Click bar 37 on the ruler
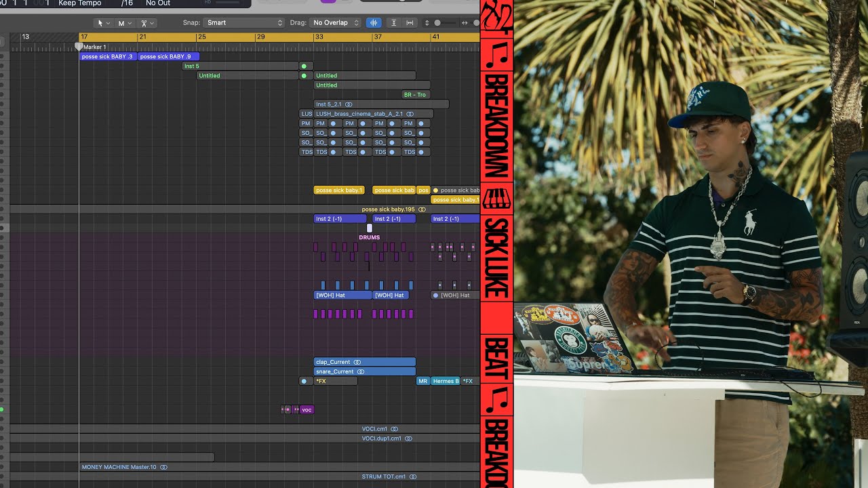This screenshot has height=488, width=868. click(x=378, y=37)
